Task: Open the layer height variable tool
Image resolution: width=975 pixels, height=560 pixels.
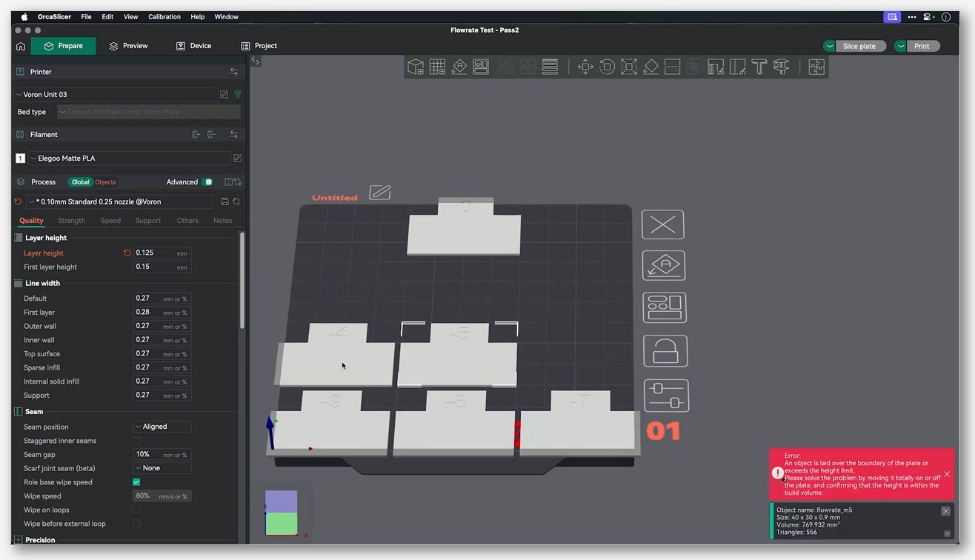Action: point(550,67)
